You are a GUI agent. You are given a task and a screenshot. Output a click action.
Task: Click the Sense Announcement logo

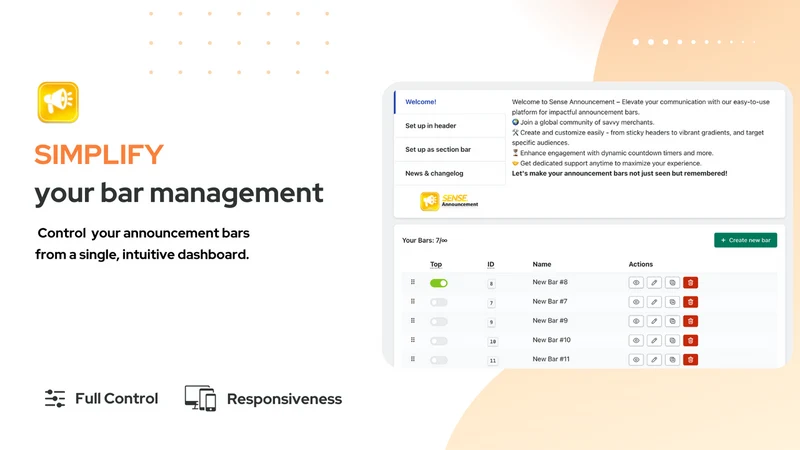449,201
